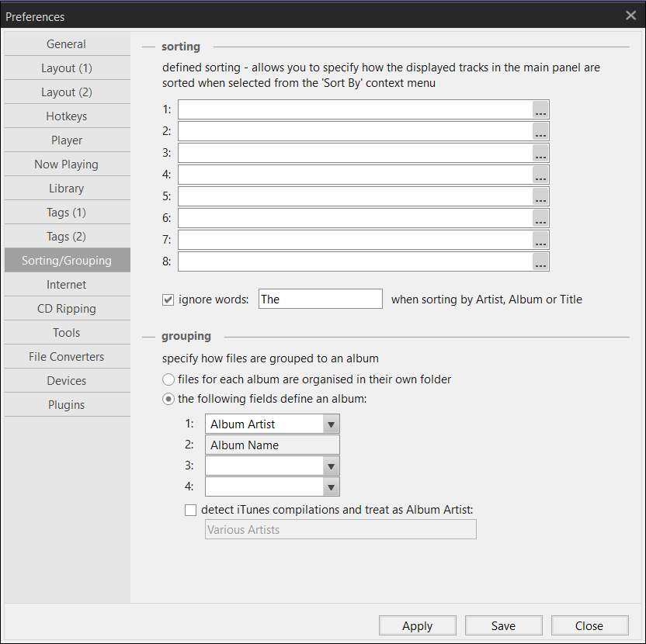Click ellipsis button on sort row 8

540,261
